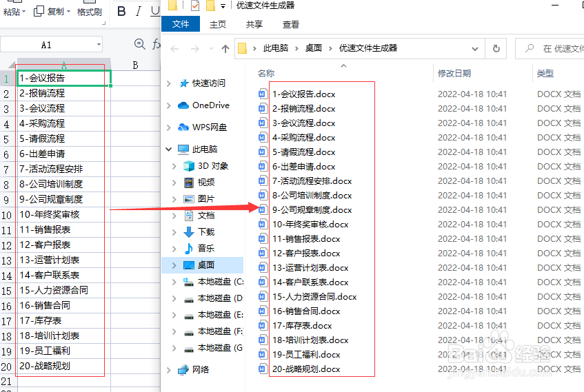
Task: Click the 快速访问 star icon
Action: pos(183,83)
